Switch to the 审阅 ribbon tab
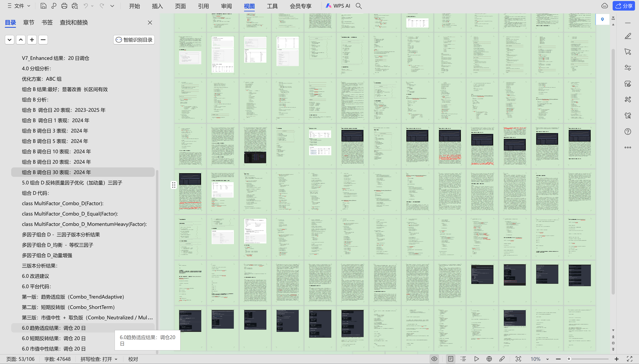The image size is (639, 364). [x=226, y=6]
